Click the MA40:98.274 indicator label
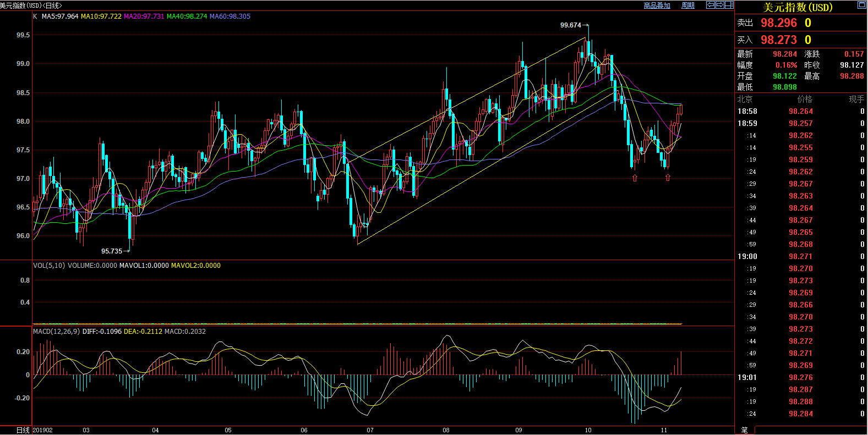 187,16
